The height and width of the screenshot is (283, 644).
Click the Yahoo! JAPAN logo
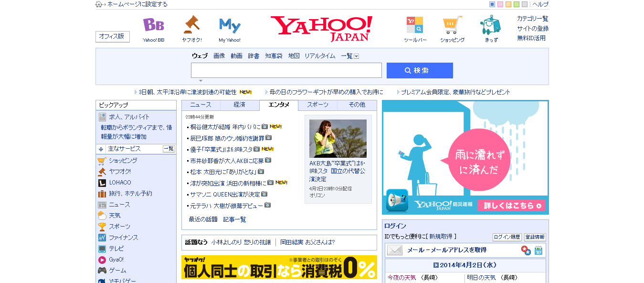pyautogui.click(x=322, y=28)
